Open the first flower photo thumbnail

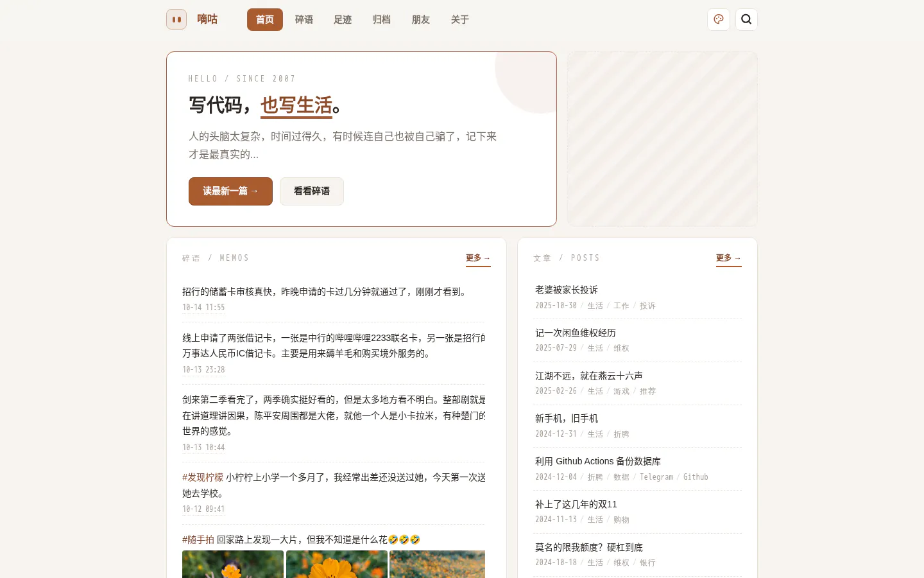(x=233, y=565)
